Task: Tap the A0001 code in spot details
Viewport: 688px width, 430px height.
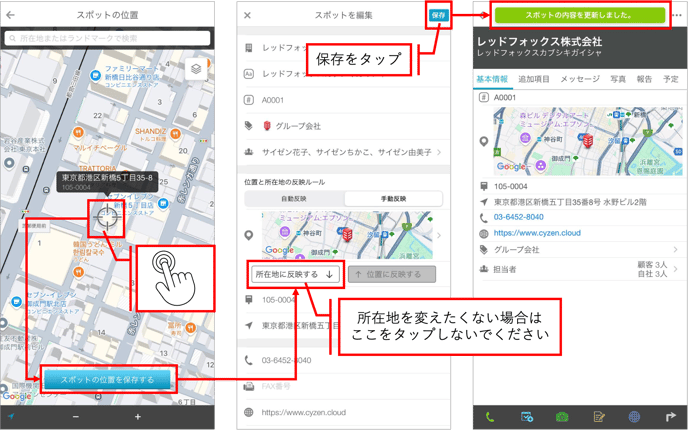Action: (x=505, y=97)
